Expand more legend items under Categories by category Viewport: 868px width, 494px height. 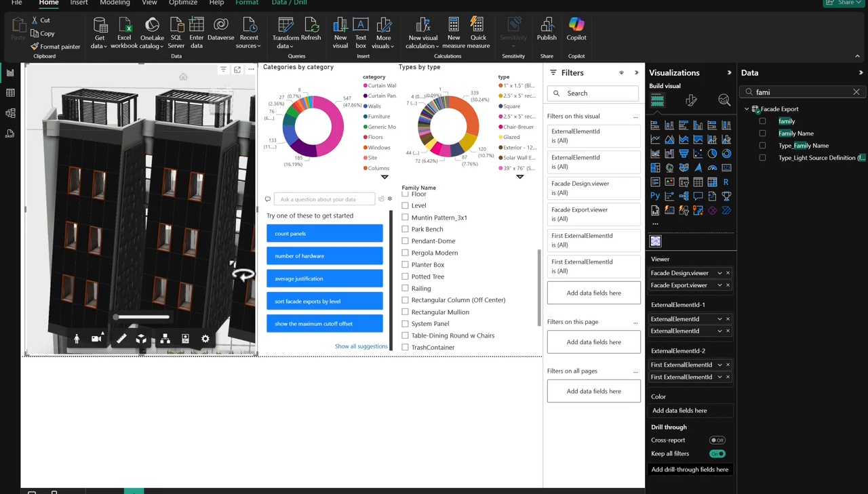tap(384, 177)
